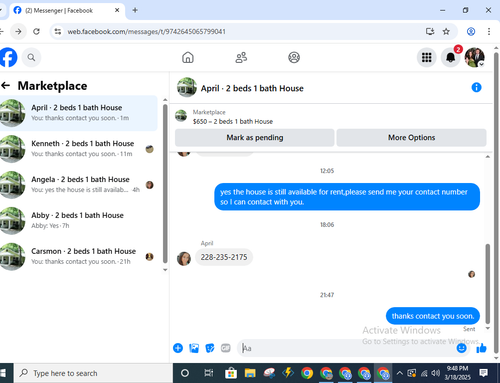Open Chrome three-dot menu

[x=489, y=31]
